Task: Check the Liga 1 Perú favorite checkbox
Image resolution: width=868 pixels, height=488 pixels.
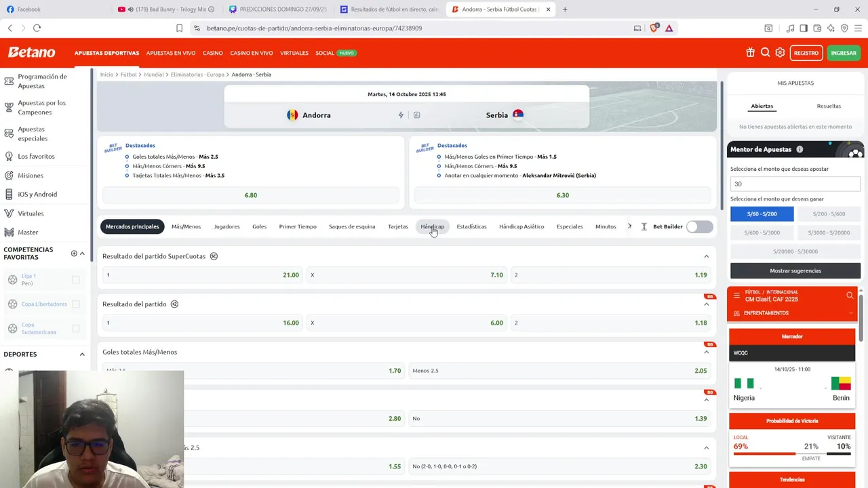Action: click(76, 280)
